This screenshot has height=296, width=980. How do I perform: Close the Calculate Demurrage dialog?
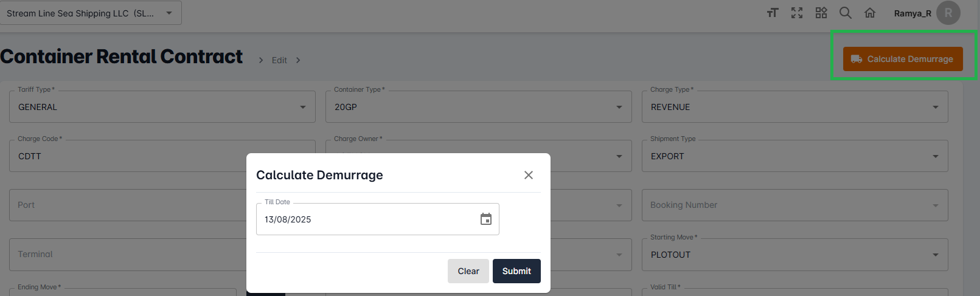[529, 175]
